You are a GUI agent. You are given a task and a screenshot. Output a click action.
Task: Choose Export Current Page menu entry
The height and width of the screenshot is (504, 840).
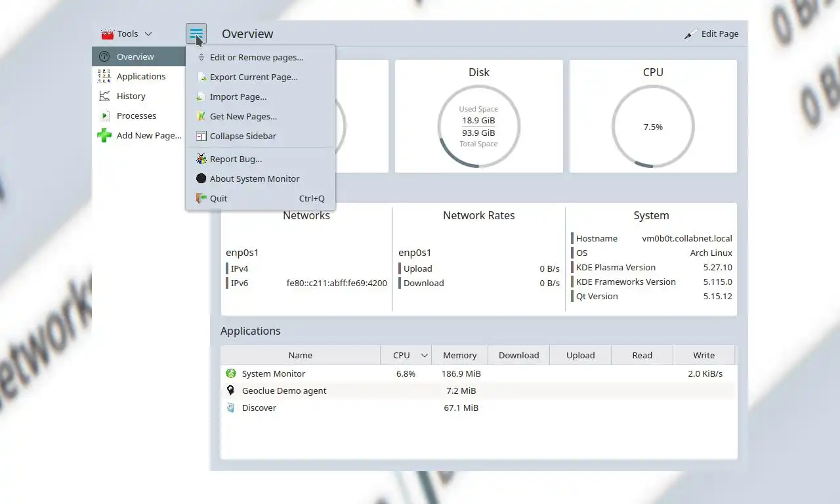[261, 77]
